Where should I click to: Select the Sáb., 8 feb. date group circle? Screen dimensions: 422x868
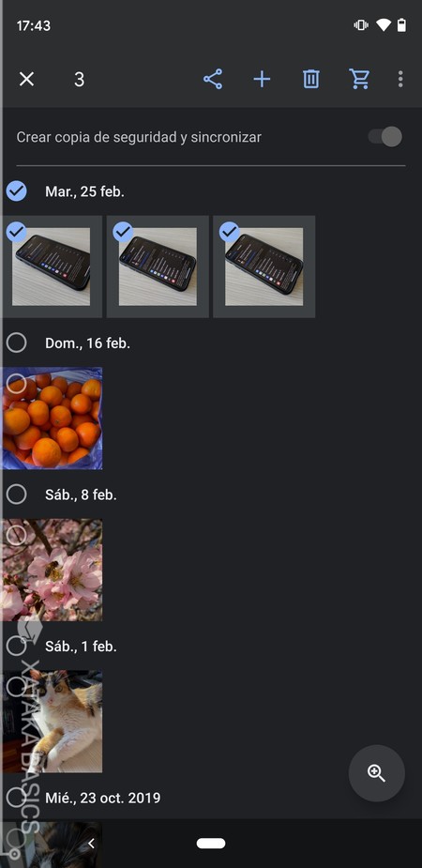[17, 494]
